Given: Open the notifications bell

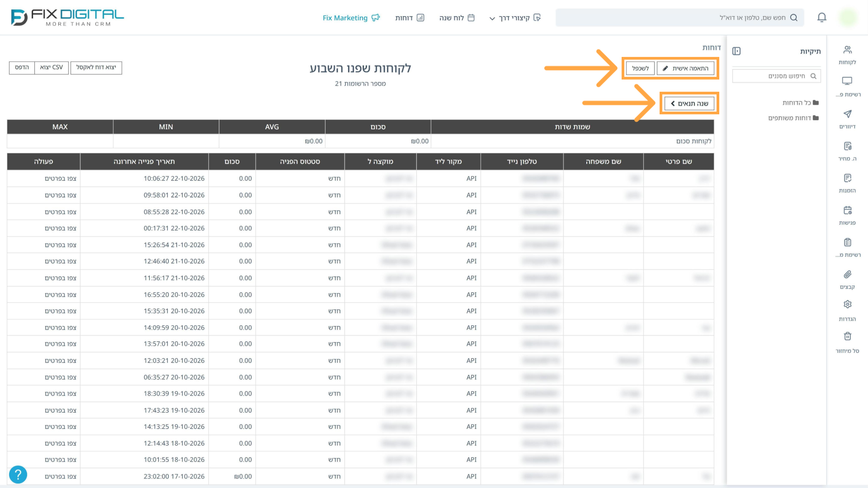Looking at the screenshot, I should click(x=822, y=18).
